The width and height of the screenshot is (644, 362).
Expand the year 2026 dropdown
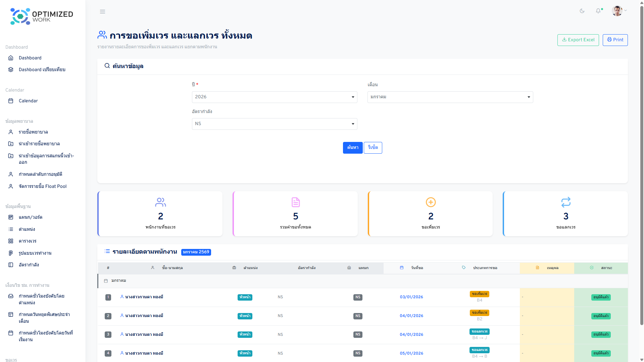(x=274, y=97)
